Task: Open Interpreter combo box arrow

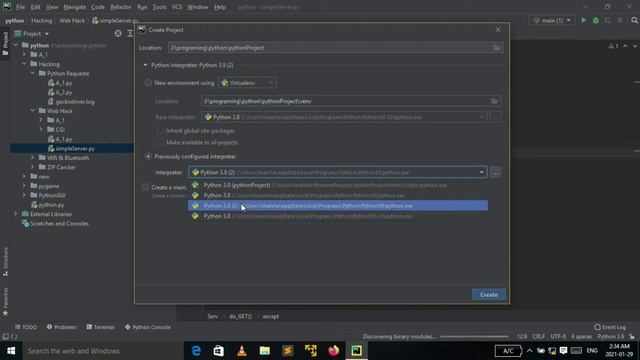Action: coord(482,172)
